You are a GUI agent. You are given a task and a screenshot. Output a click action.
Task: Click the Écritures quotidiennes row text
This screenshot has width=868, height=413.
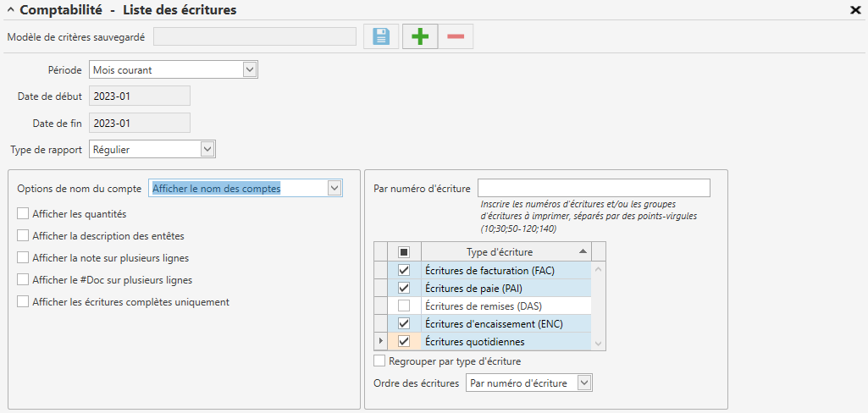pos(475,342)
